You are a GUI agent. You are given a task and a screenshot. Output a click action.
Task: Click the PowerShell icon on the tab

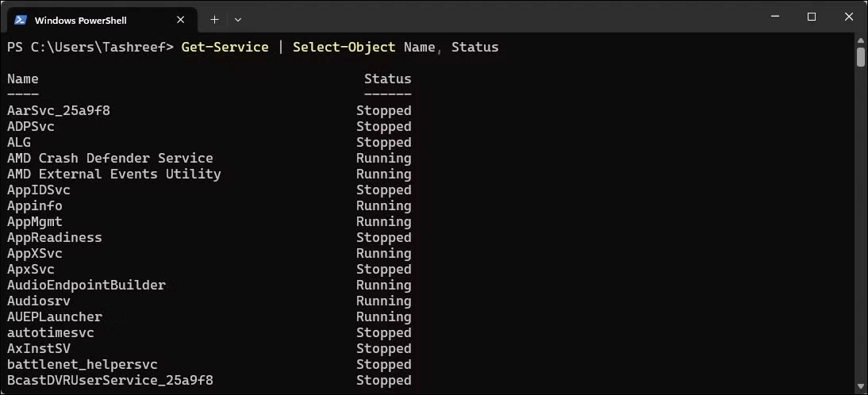pos(21,20)
